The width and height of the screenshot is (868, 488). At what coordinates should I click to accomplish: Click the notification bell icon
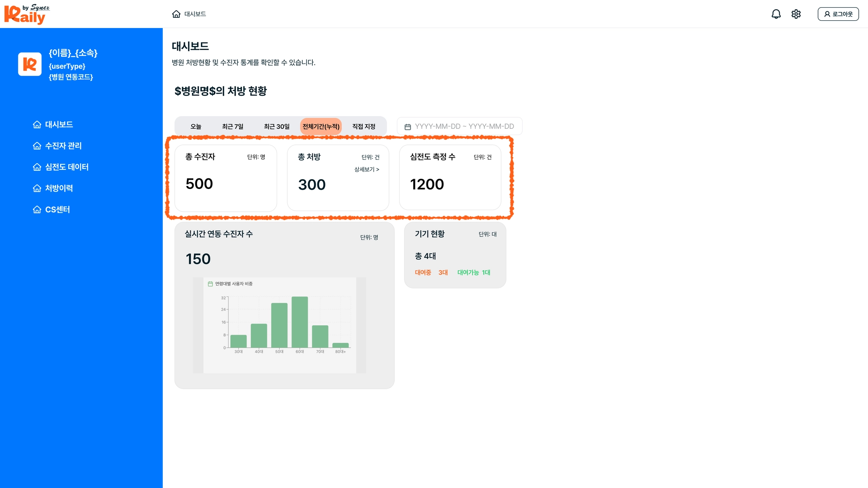pyautogui.click(x=776, y=14)
